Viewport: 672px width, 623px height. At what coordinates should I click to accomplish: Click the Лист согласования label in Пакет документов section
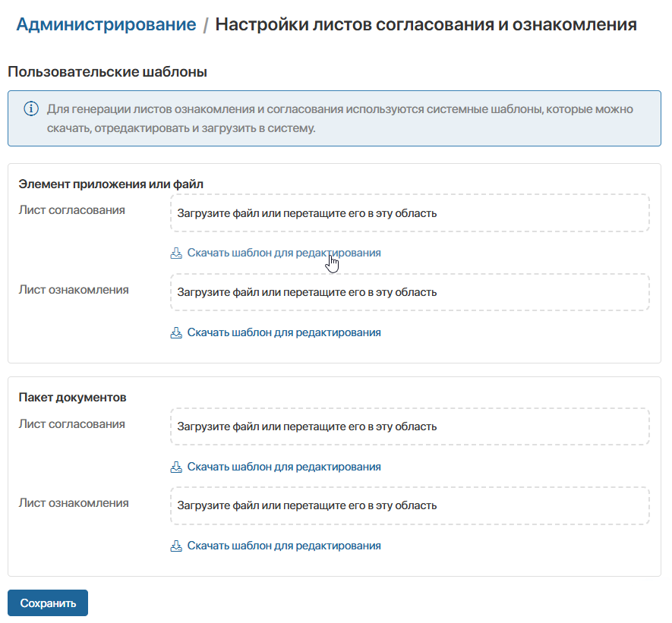click(x=72, y=424)
